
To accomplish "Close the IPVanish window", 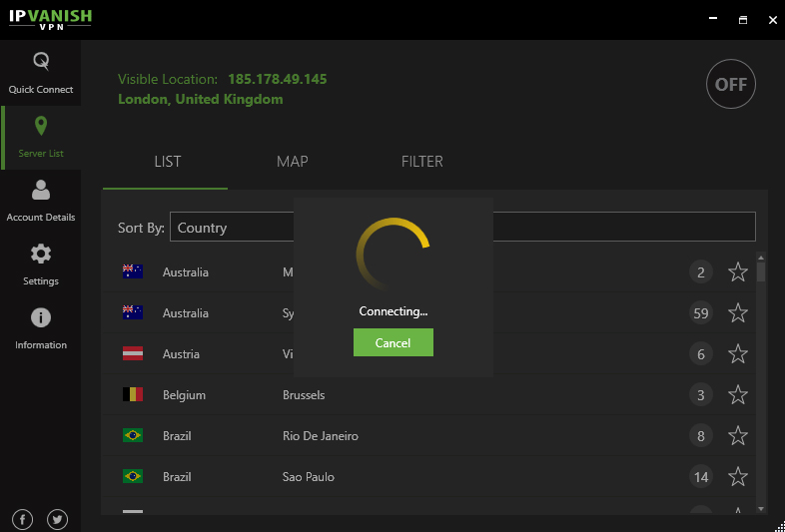I will [x=772, y=20].
